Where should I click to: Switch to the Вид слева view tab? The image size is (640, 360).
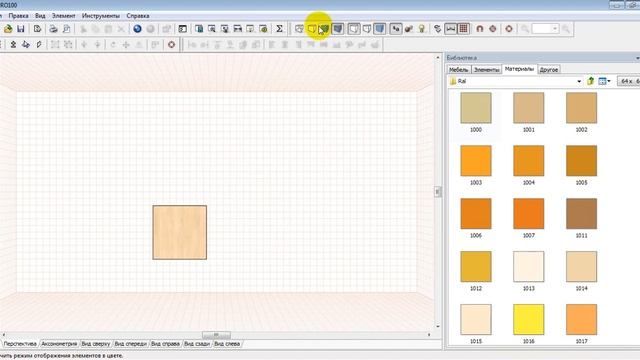pos(227,344)
